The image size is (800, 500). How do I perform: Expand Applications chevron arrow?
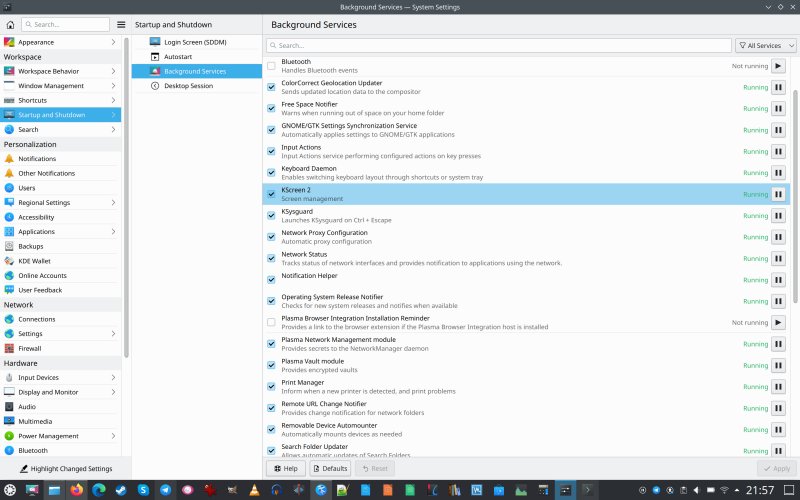tap(113, 232)
